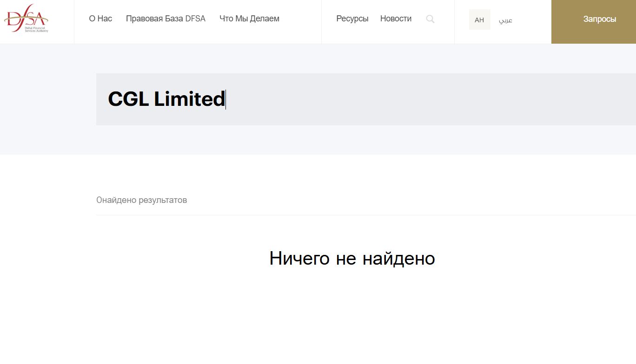Switch language with the АН button

(479, 20)
